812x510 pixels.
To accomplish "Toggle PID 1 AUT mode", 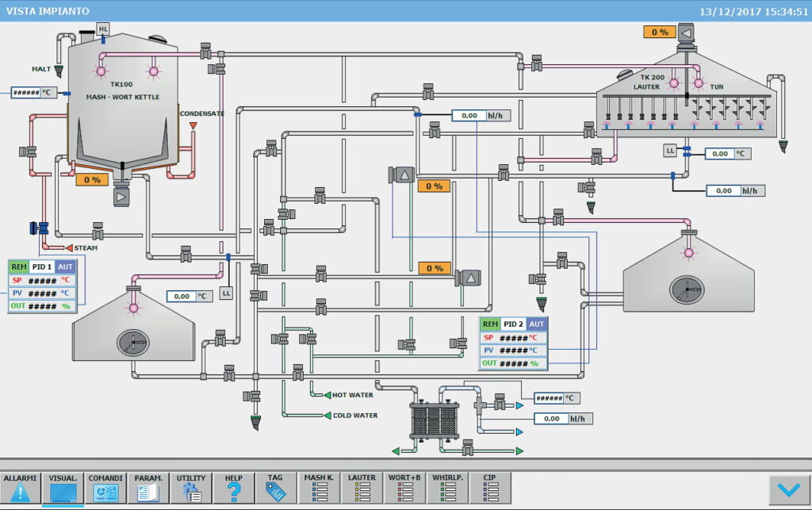I will [65, 267].
